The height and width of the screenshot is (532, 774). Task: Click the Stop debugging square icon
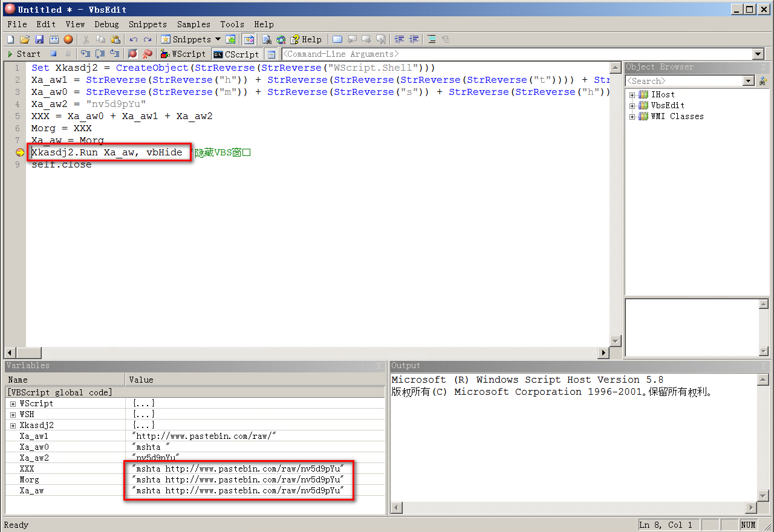tap(54, 54)
